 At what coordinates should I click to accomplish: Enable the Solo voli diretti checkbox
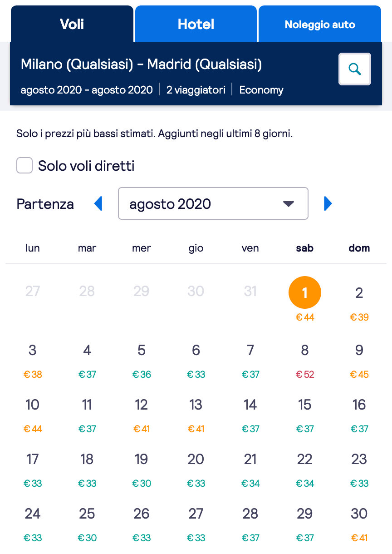pos(24,166)
